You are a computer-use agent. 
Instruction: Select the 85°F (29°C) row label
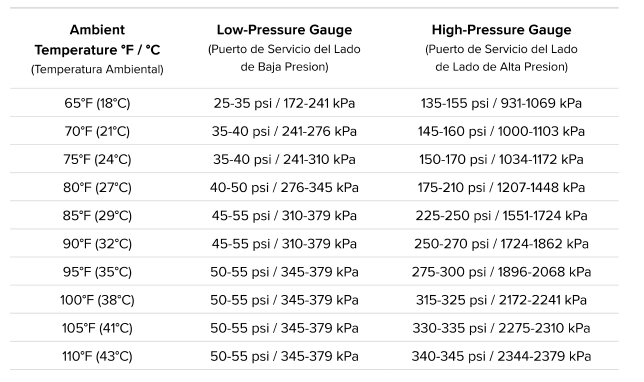[x=97, y=216]
